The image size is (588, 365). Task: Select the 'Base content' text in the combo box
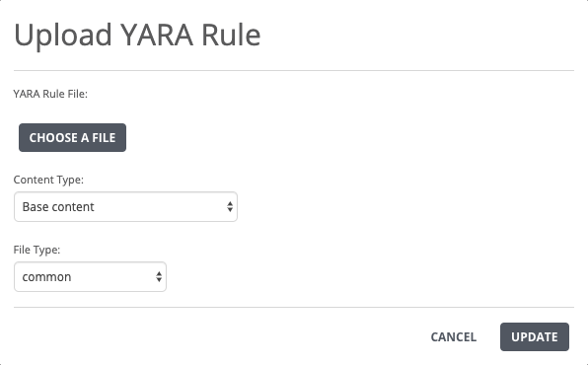tap(58, 207)
